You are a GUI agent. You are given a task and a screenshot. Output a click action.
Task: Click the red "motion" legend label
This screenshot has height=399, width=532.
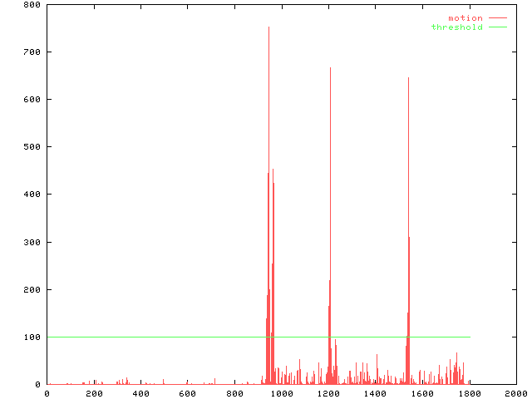click(x=465, y=17)
